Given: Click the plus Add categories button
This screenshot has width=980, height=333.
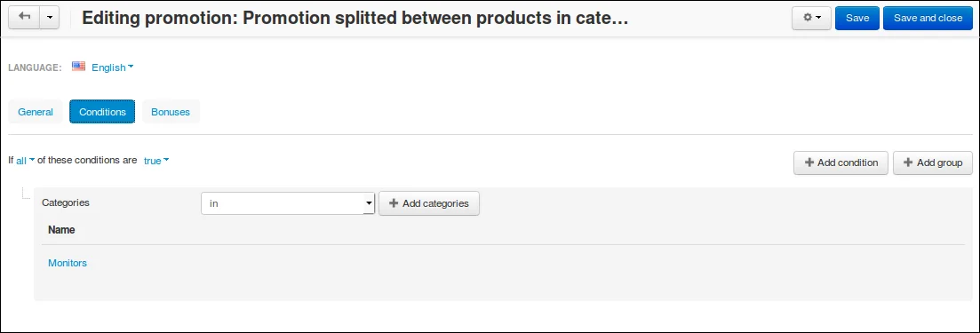Looking at the screenshot, I should tap(429, 203).
